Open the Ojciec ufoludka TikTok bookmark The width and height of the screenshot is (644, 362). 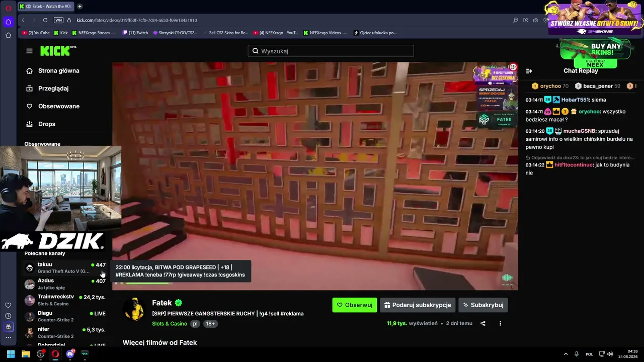coord(375,33)
